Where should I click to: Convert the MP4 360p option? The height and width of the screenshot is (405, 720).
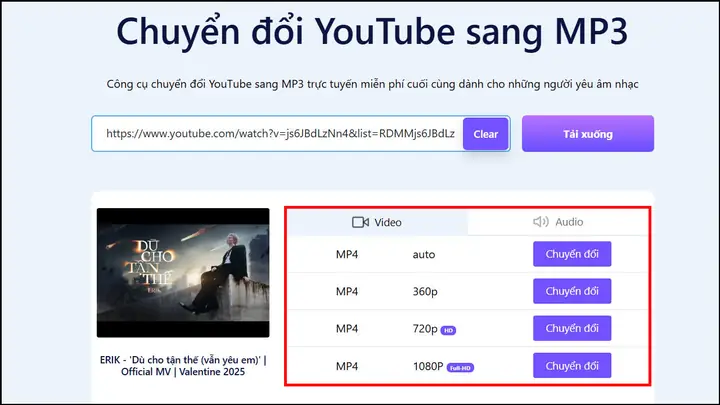(x=572, y=291)
